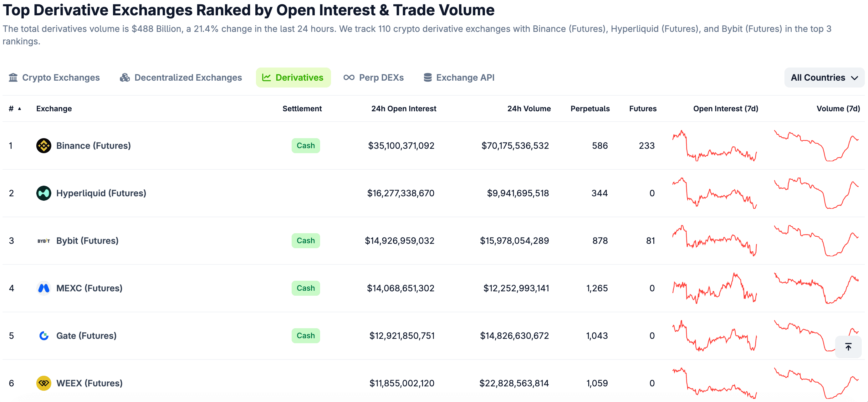The width and height of the screenshot is (868, 402).
Task: Sort by the Settlement column header
Action: click(302, 108)
